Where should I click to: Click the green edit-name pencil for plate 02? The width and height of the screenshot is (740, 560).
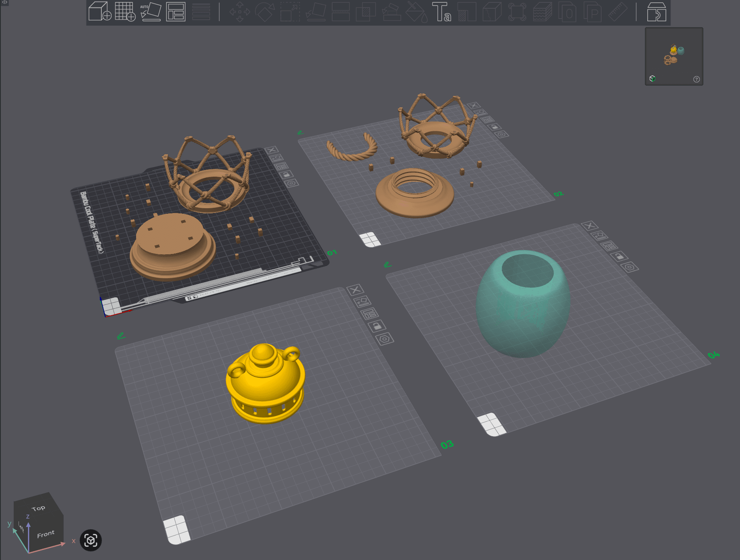[x=301, y=133]
